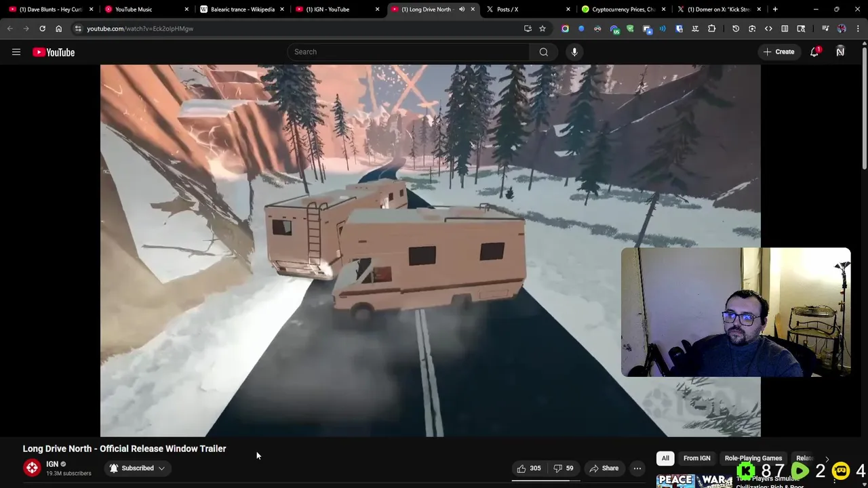Like the video with thumbs up
Screen dimensions: 868x488
pyautogui.click(x=529, y=468)
